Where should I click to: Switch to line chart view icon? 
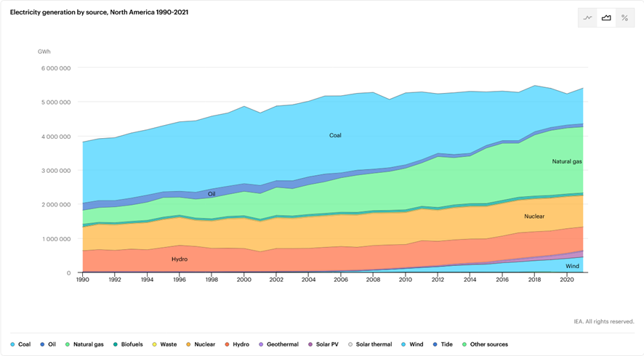point(587,18)
